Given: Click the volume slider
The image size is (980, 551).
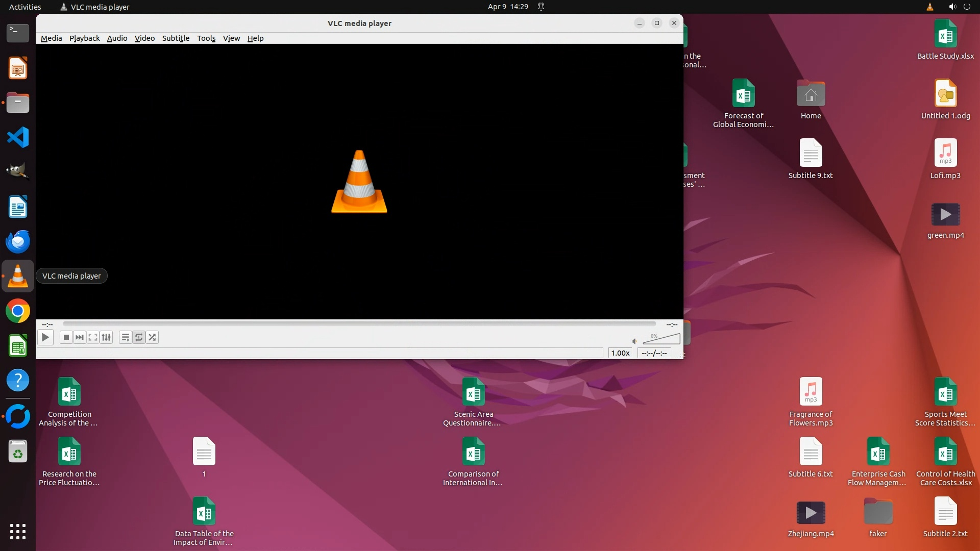Looking at the screenshot, I should pos(661,339).
